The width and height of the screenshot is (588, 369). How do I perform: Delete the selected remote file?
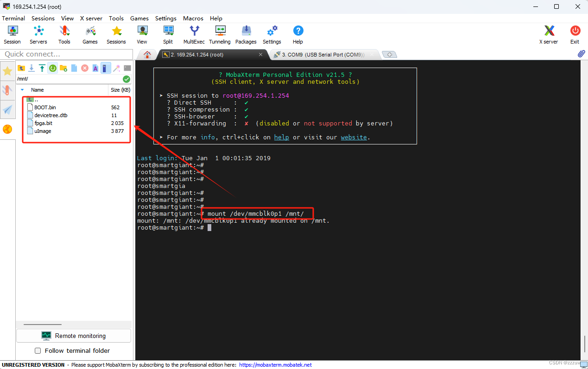[x=84, y=68]
